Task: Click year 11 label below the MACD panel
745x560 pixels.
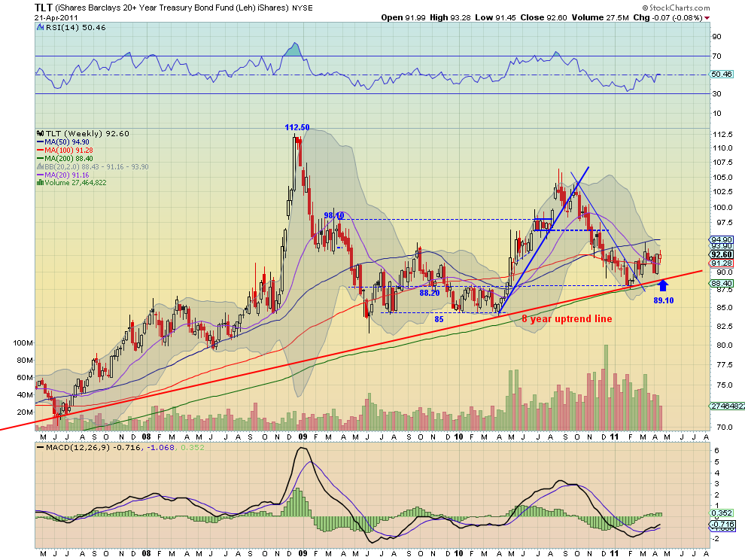Action: click(614, 554)
